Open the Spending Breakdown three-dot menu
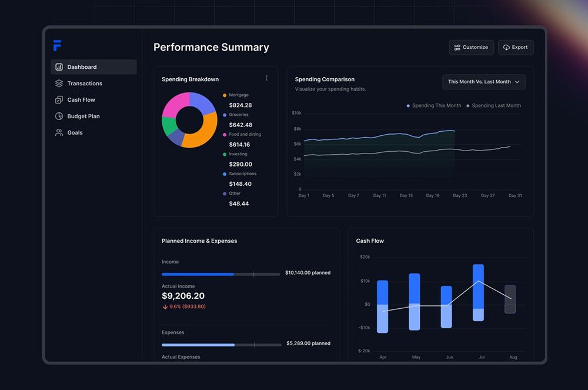Viewport: 588px width, 390px height. 266,78
